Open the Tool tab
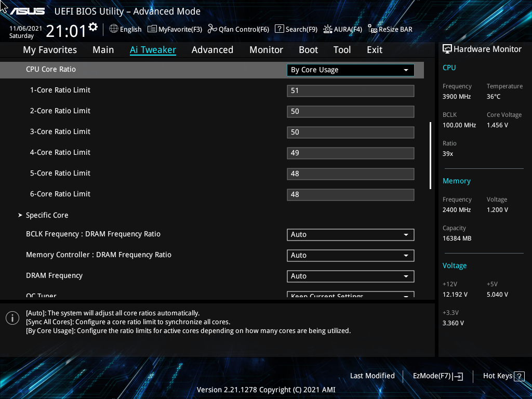Viewport: 532px width, 399px height. point(342,50)
